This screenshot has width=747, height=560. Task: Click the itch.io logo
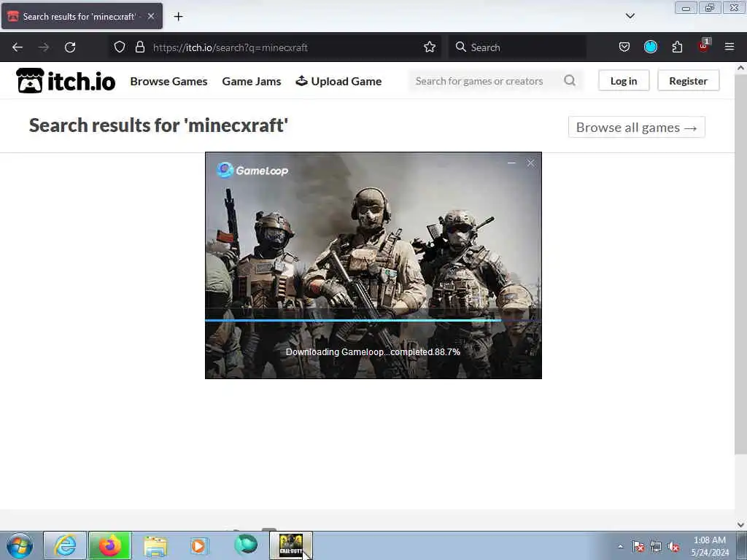click(66, 81)
